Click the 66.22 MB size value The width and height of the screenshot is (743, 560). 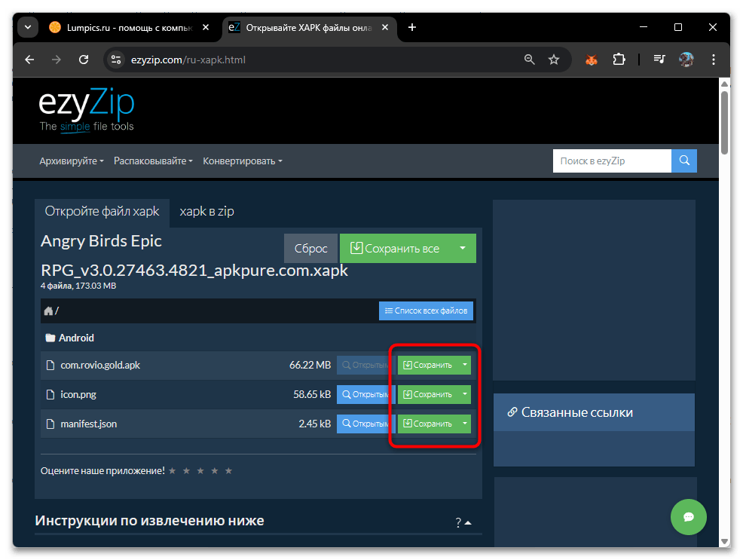pyautogui.click(x=310, y=366)
